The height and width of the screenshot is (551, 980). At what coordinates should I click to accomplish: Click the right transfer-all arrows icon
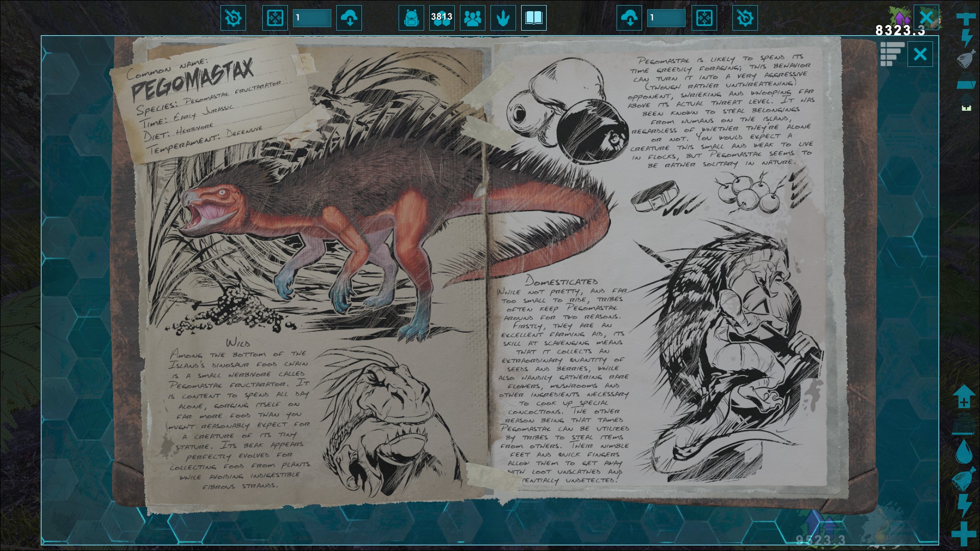click(704, 18)
